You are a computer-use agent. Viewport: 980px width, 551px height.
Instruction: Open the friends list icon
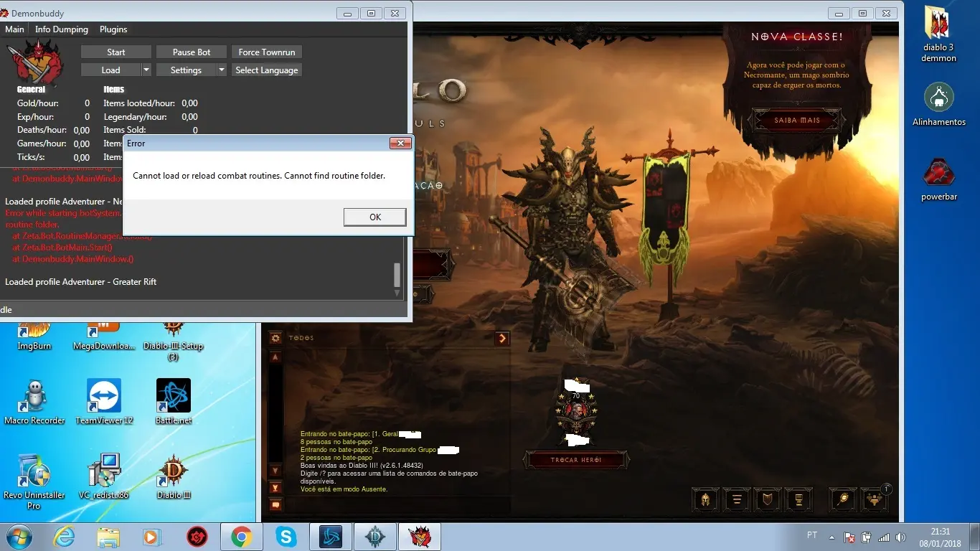(x=874, y=499)
